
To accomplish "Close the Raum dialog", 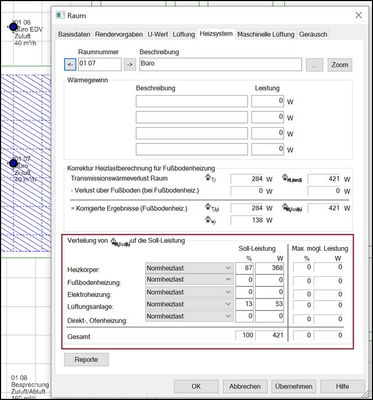I will pyautogui.click(x=359, y=15).
